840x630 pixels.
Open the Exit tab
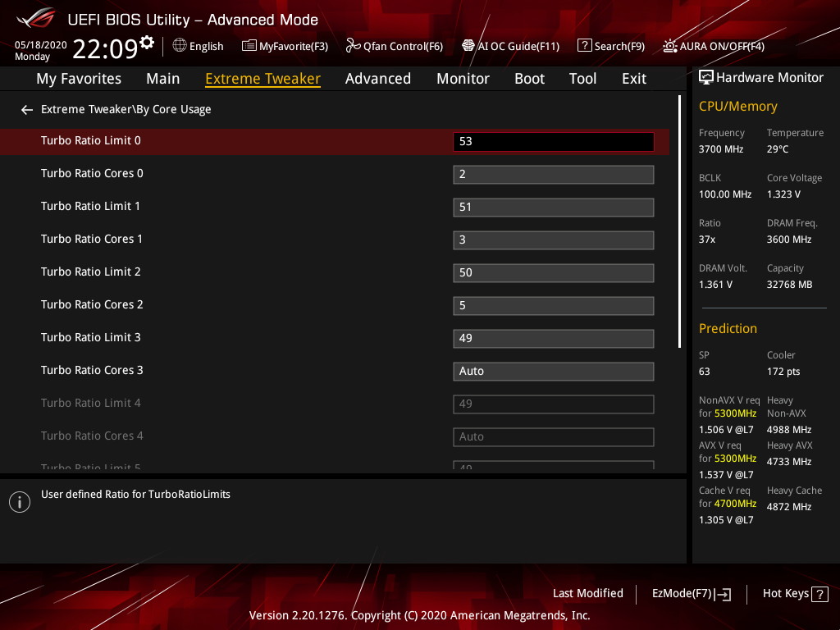coord(634,79)
